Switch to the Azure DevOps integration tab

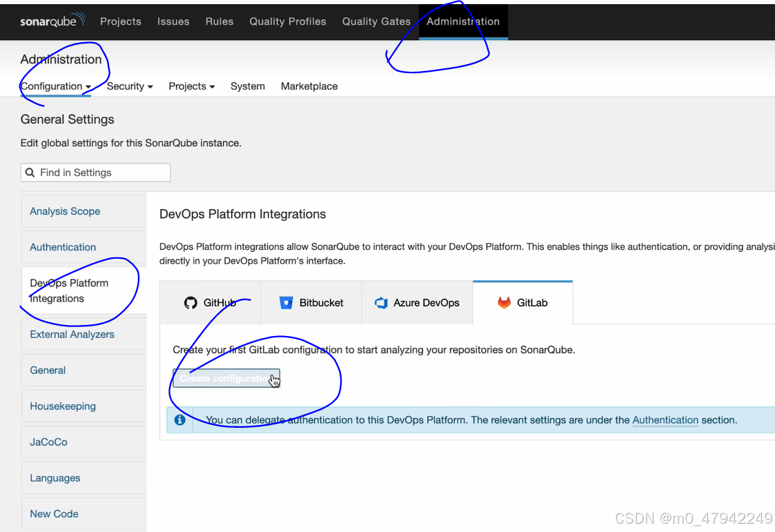click(417, 303)
